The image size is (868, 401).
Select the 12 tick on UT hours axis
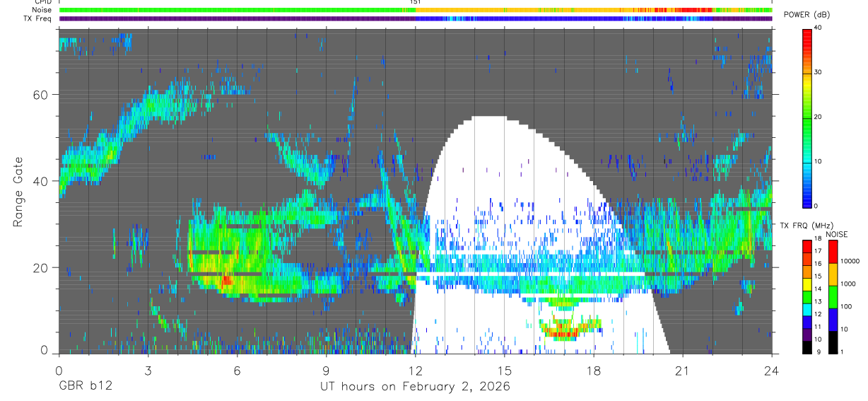(416, 370)
